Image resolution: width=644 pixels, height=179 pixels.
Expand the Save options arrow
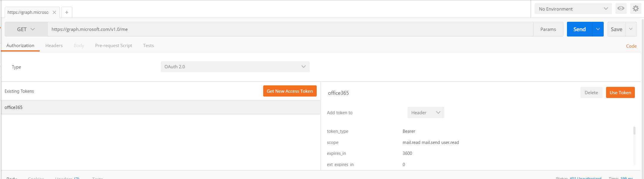pyautogui.click(x=631, y=29)
